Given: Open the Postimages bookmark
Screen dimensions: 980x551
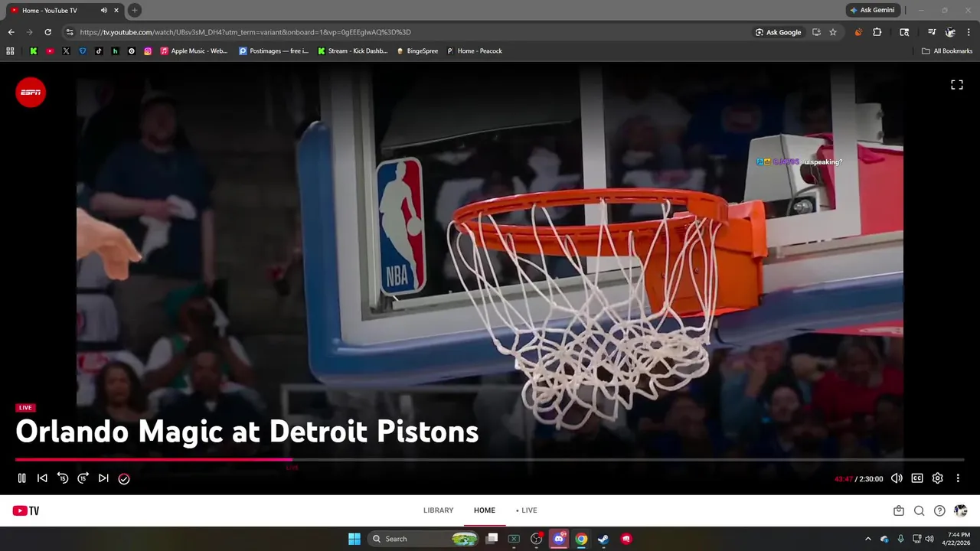Looking at the screenshot, I should (273, 51).
